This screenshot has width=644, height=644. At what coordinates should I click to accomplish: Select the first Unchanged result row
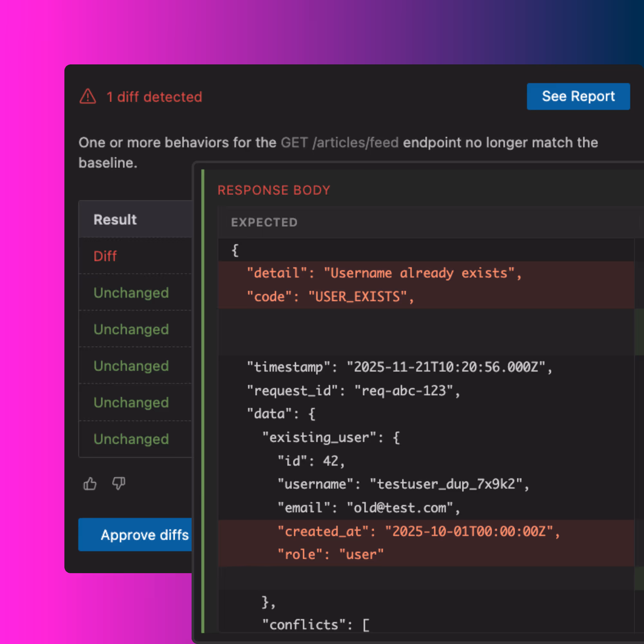131,293
